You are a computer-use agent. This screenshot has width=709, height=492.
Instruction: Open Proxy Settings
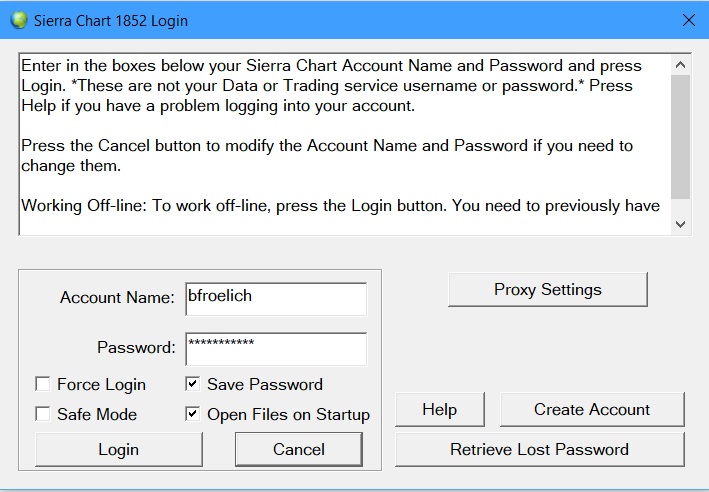tap(548, 289)
